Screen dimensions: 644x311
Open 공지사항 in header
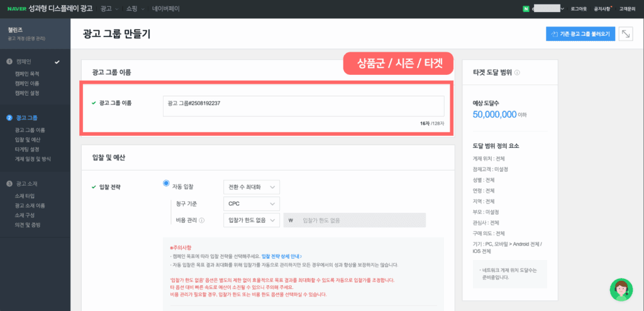click(602, 9)
